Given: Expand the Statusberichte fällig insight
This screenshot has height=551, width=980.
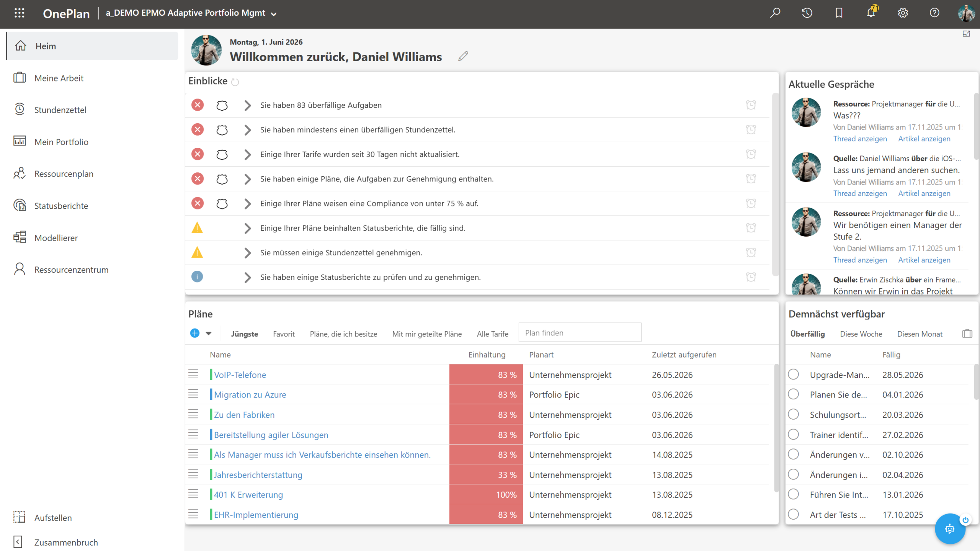Looking at the screenshot, I should (247, 228).
